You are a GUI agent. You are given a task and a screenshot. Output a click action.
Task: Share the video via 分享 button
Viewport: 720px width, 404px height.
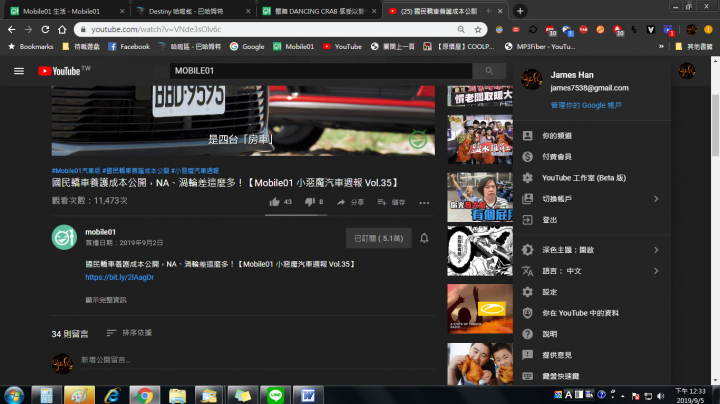click(350, 202)
